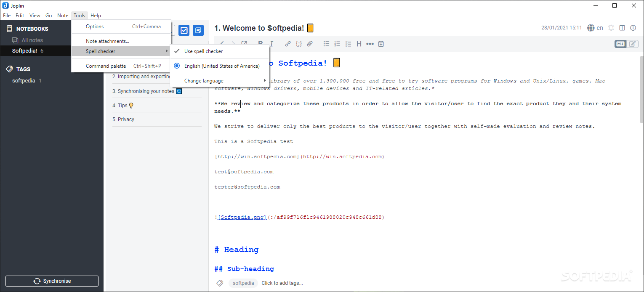This screenshot has width=644, height=292.
Task: Open the View menu
Action: 35,16
